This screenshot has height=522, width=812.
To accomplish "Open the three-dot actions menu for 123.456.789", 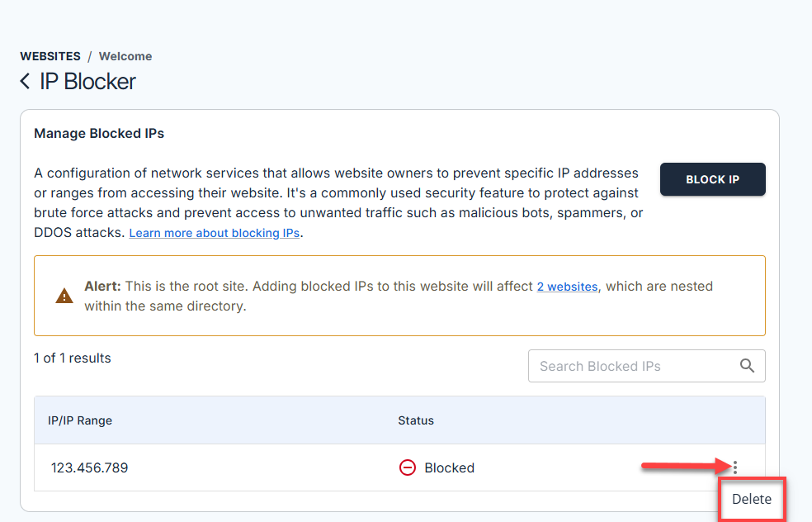I will click(734, 467).
